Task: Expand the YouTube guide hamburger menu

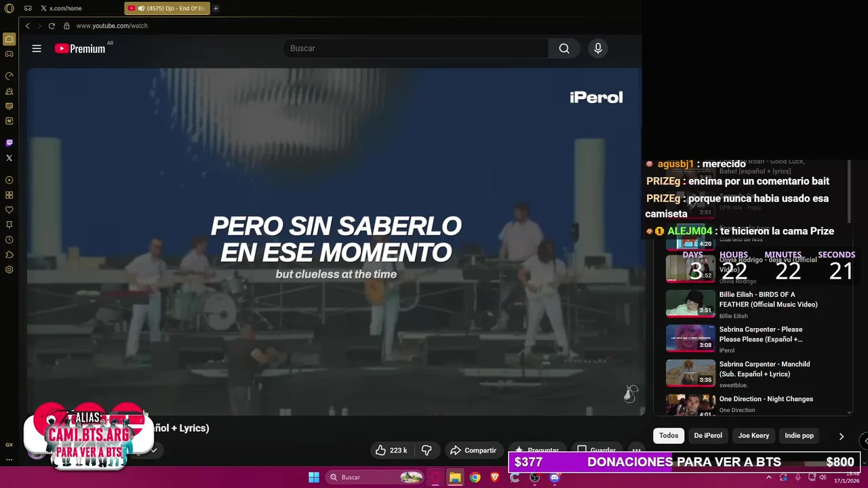Action: [37, 48]
